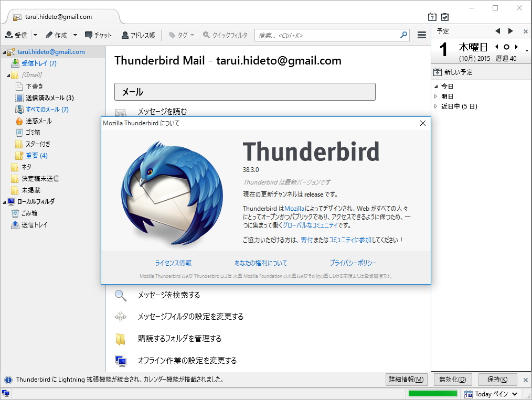Viewport: 532px width, 400px height.
Task: Select the 迷惑メール folder
Action: [x=37, y=121]
